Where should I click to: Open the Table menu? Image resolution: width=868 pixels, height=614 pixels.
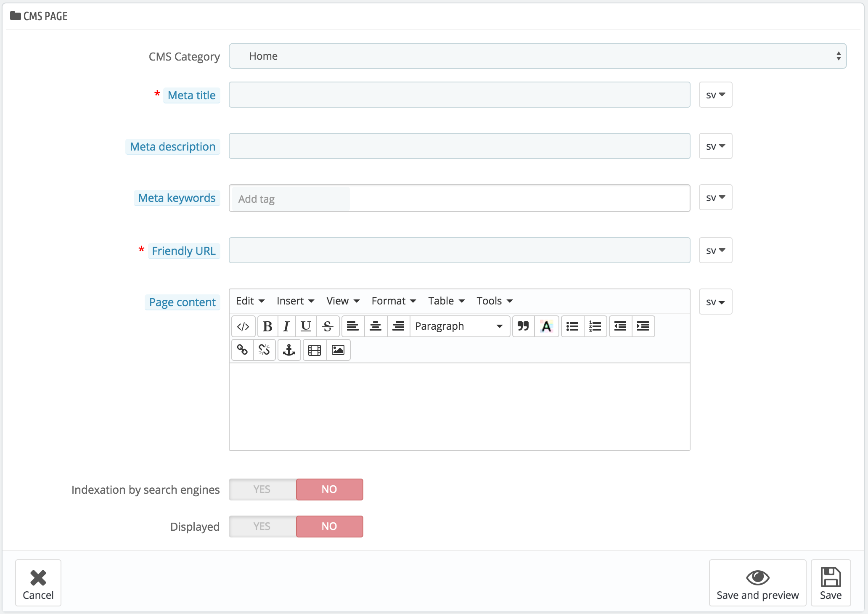point(445,301)
